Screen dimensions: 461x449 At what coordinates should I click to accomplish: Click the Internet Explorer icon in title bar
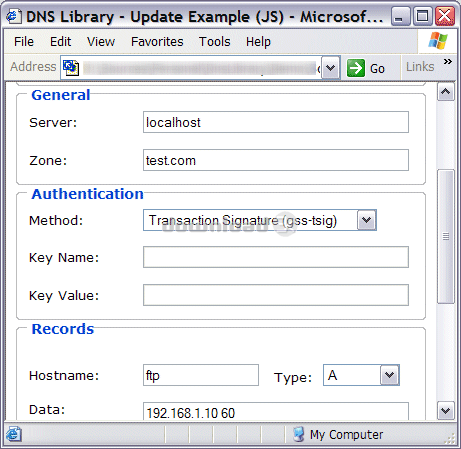(14, 16)
